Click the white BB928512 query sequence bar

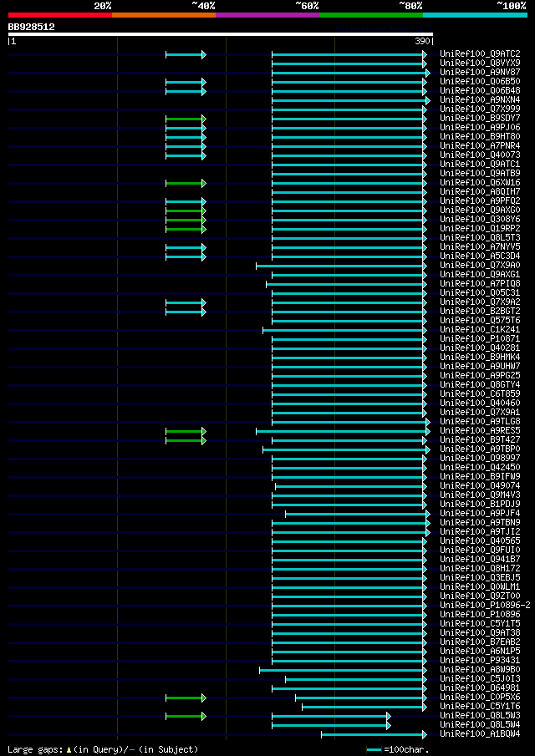[x=221, y=34]
